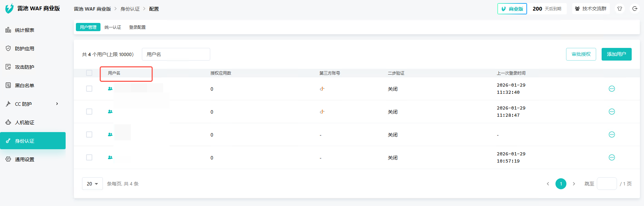Click third-party account icon in second row
Viewport: 644px width, 206px height.
(x=322, y=112)
